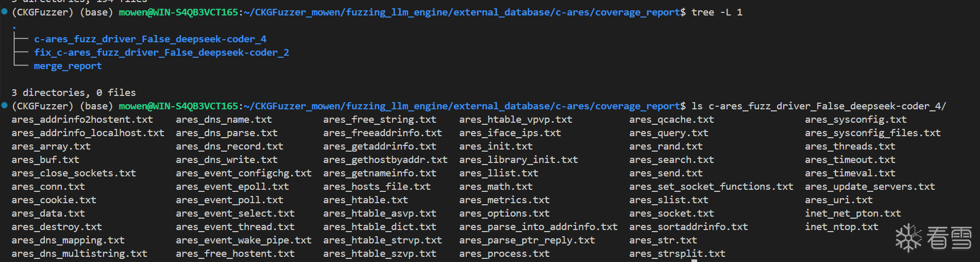The image size is (980, 262).
Task: Open ares_htable_dict.txt file
Action: (x=379, y=227)
